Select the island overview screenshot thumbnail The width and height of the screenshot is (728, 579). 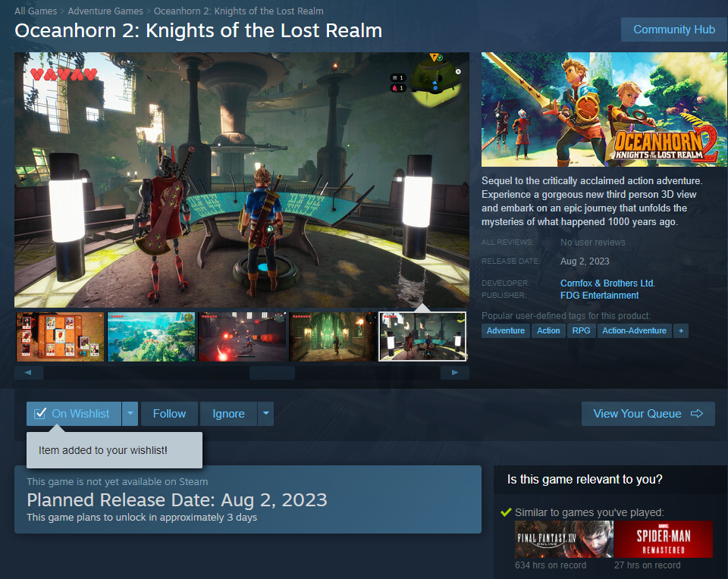[x=152, y=336]
